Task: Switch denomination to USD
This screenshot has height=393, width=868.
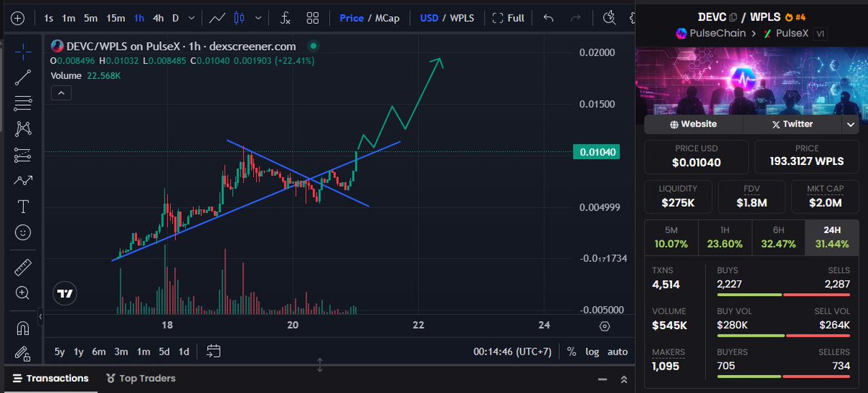Action: [430, 18]
